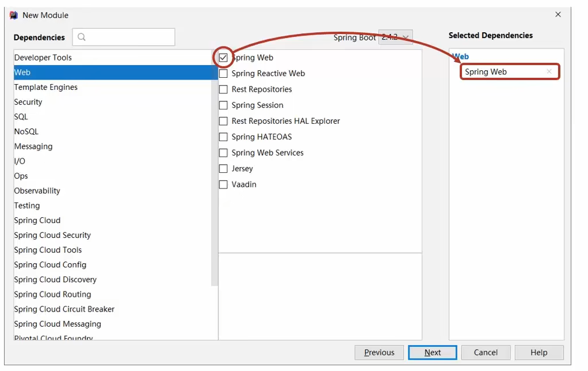Select the SQL category
This screenshot has width=588, height=371.
[x=113, y=117]
